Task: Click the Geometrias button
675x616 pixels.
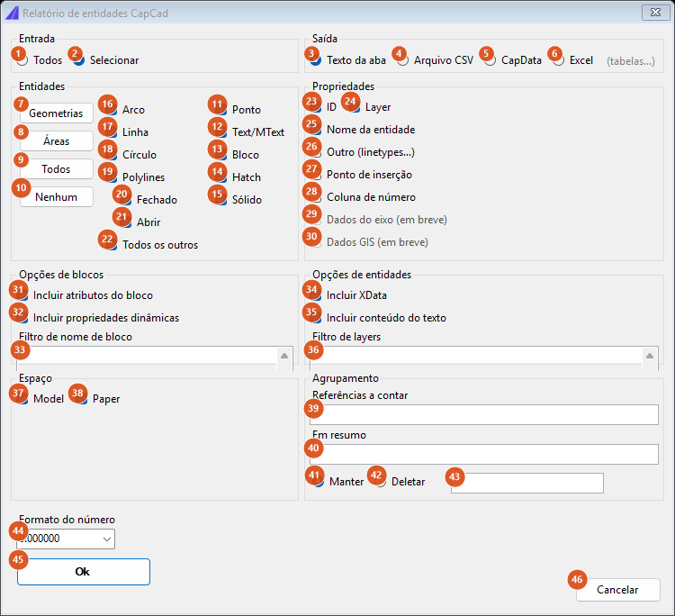Action: click(x=57, y=113)
